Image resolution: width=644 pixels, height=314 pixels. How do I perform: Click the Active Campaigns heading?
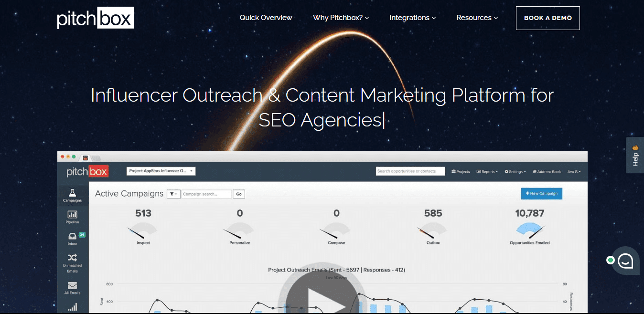point(129,194)
